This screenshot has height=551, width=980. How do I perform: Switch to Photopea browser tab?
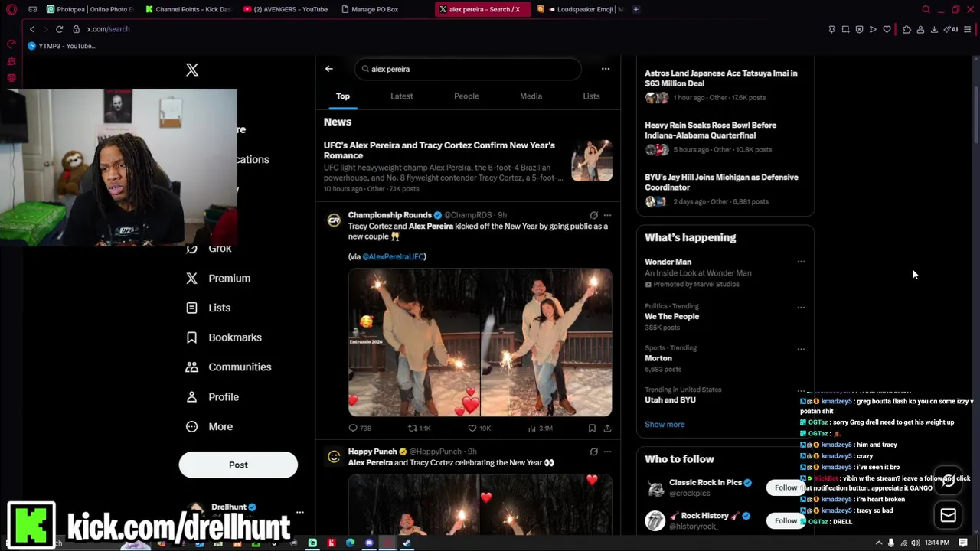tap(90, 9)
